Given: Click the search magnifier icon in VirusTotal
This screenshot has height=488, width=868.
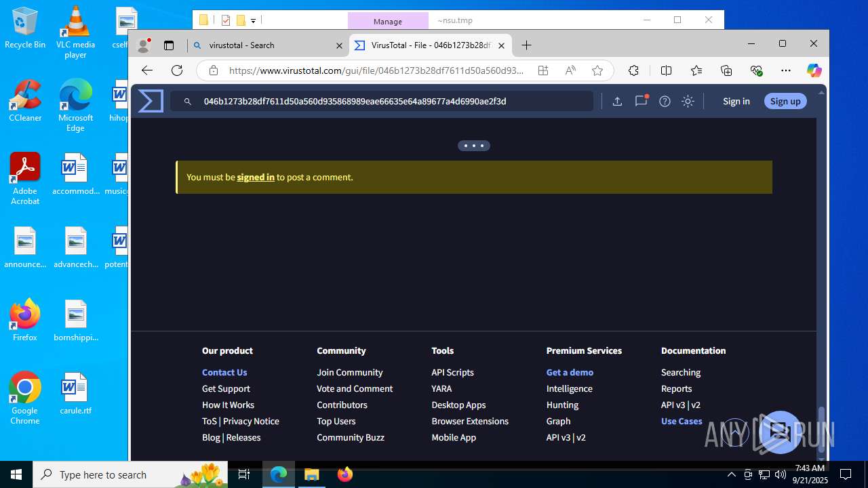Looking at the screenshot, I should (188, 102).
